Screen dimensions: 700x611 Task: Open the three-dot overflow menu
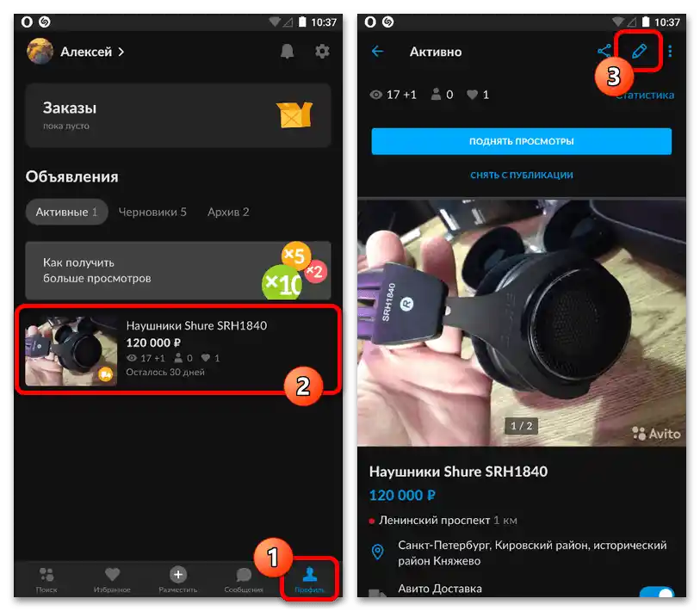click(x=670, y=52)
